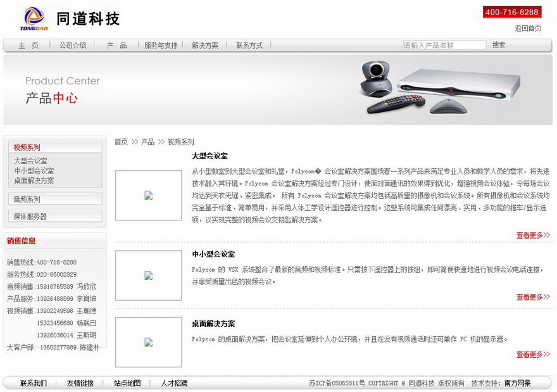Click the 人才招聘 footer link

(x=174, y=384)
